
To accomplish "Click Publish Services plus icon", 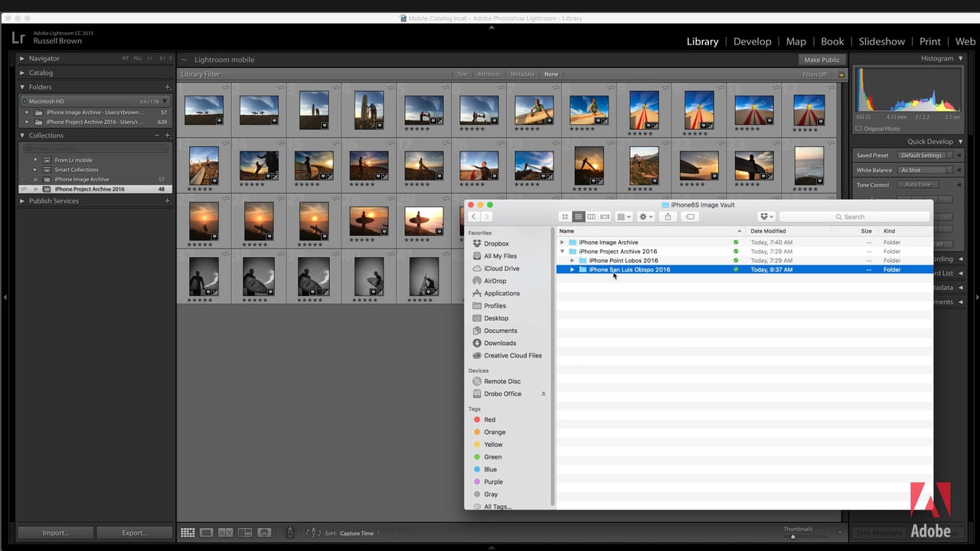I will 168,201.
